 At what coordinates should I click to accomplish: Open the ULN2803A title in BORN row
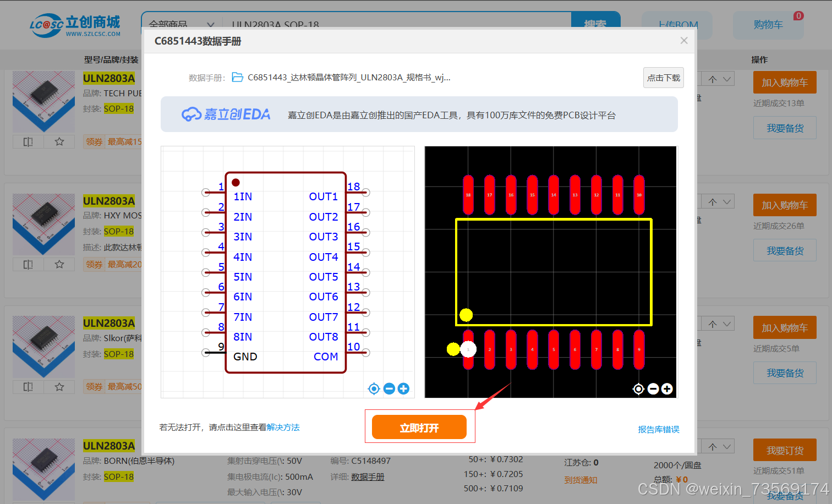pyautogui.click(x=109, y=446)
